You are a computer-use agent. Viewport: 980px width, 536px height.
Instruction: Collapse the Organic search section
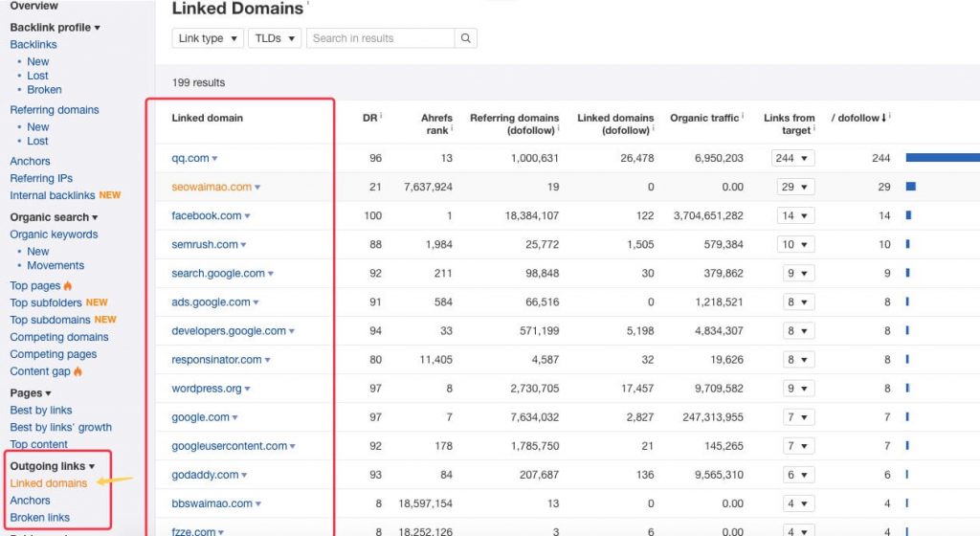click(x=54, y=216)
